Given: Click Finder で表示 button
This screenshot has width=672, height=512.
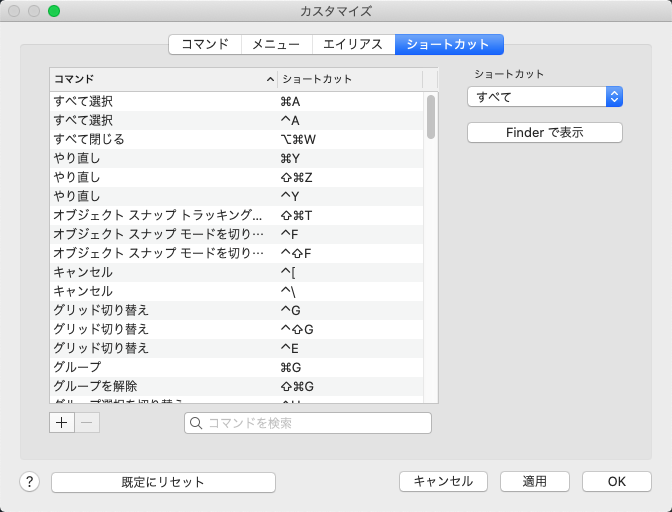Looking at the screenshot, I should coord(545,132).
